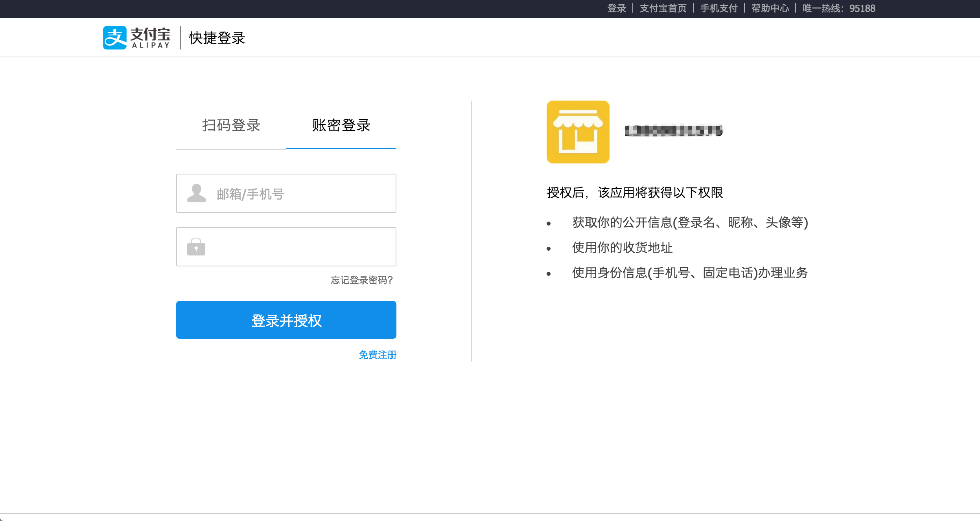Click the yellow store app icon
980x521 pixels.
pos(578,132)
